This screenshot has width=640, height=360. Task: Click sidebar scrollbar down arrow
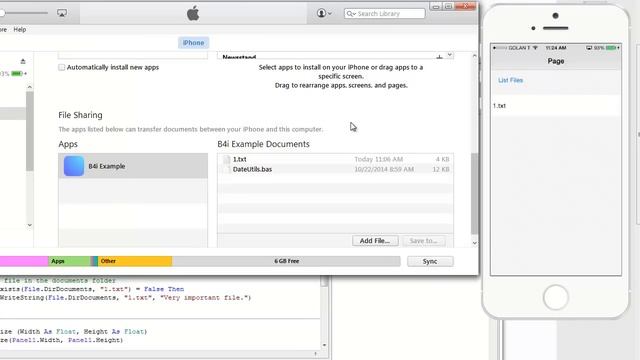pyautogui.click(x=29, y=225)
